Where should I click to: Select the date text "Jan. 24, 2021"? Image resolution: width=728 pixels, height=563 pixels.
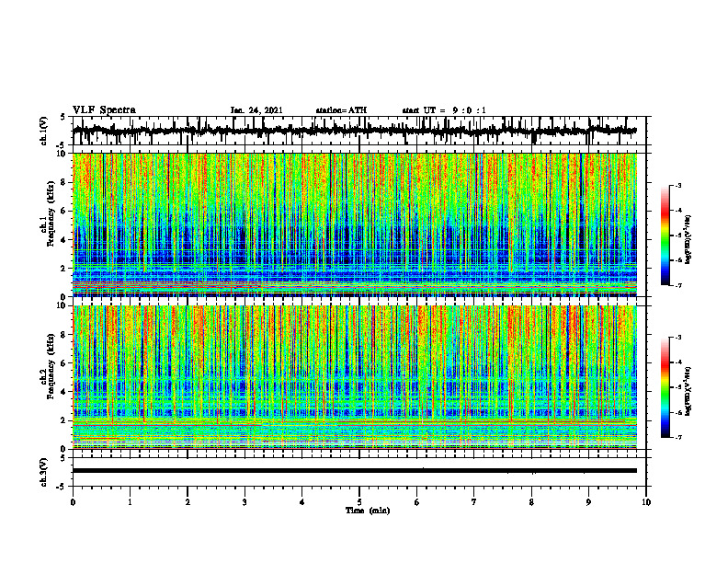[256, 110]
